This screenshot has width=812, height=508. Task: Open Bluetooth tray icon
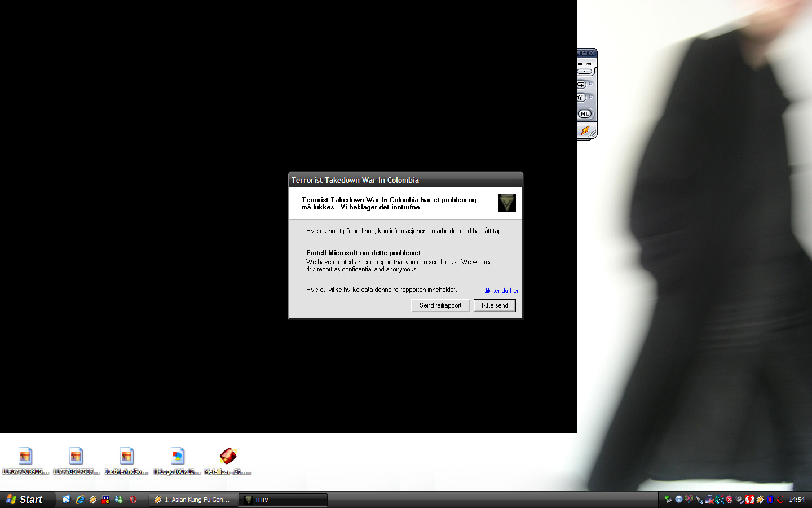coord(770,500)
